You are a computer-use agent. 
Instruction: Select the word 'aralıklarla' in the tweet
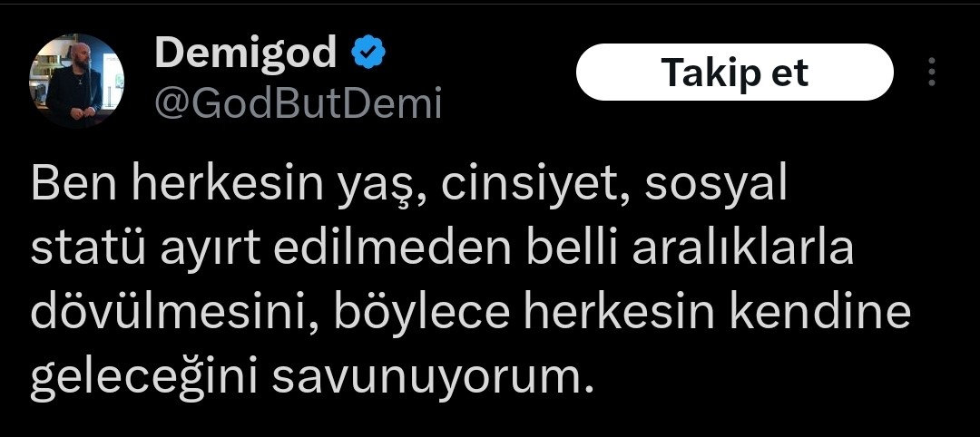(743, 249)
